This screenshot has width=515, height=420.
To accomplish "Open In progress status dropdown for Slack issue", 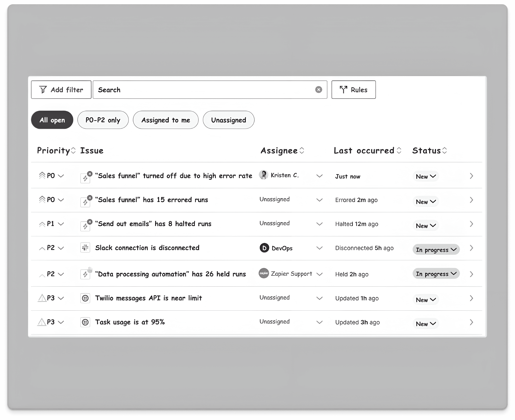I will [x=436, y=249].
